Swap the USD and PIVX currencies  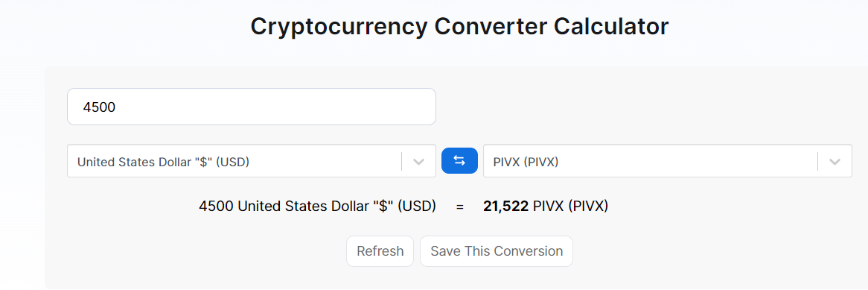459,161
